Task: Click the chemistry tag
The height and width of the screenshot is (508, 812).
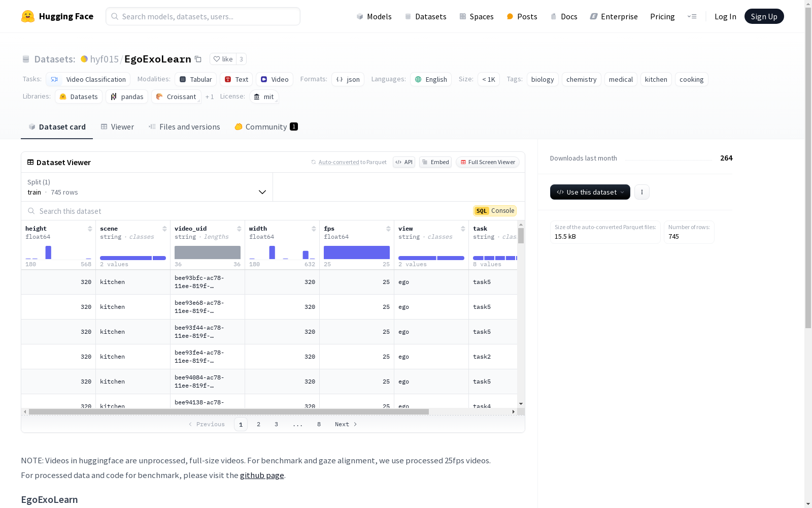Action: tap(582, 79)
